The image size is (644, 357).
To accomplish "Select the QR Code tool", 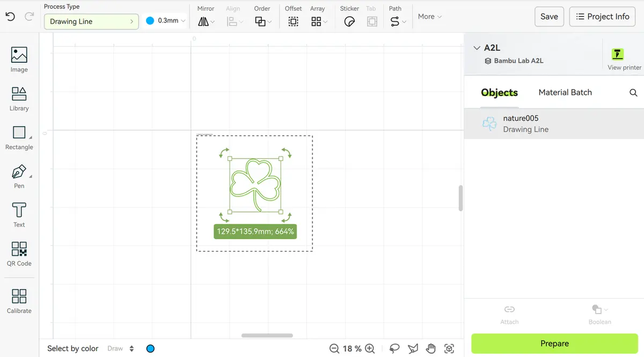I will (x=19, y=254).
